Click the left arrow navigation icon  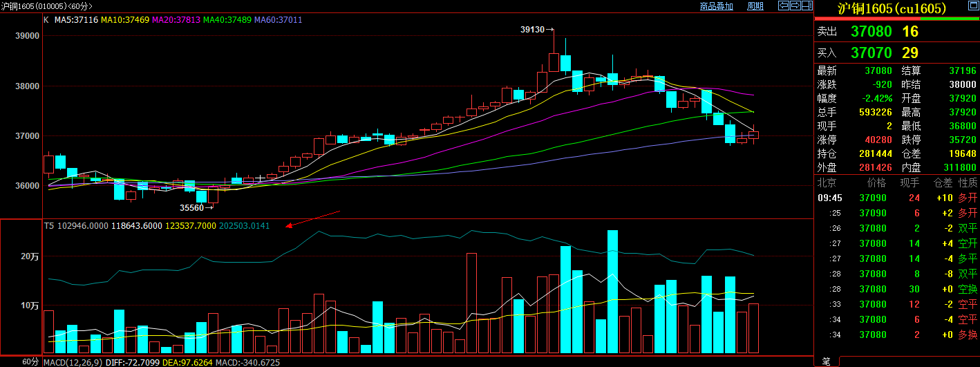pyautogui.click(x=783, y=6)
